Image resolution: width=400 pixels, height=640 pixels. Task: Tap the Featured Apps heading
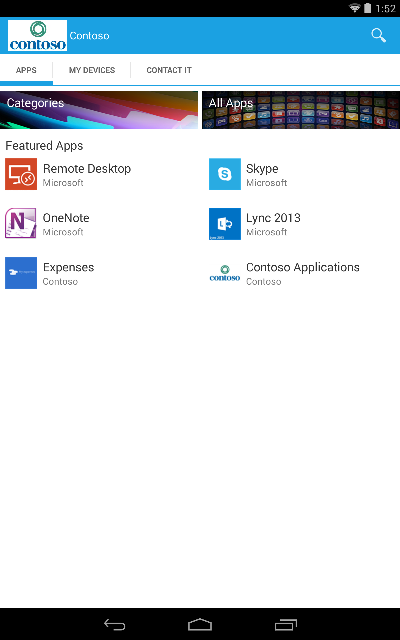[44, 146]
